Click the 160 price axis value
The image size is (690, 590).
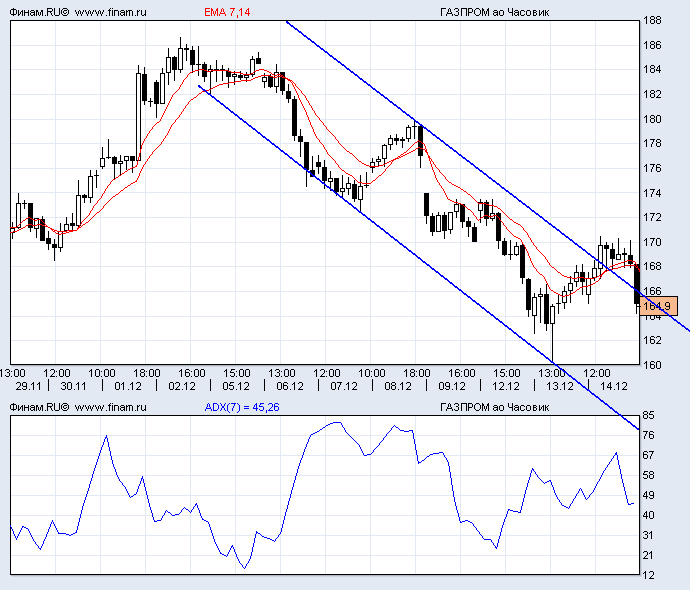click(652, 365)
